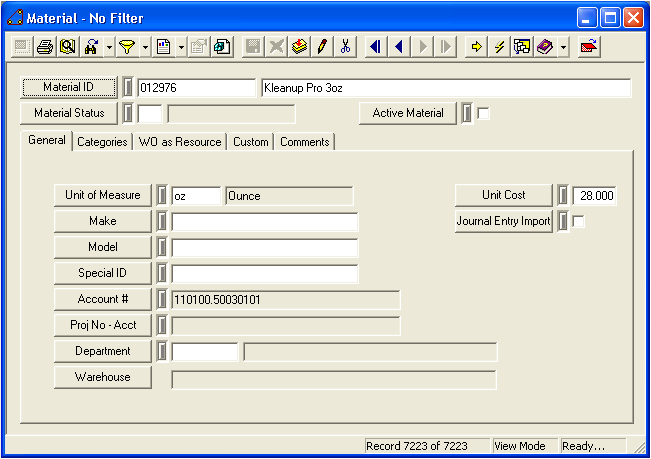The width and height of the screenshot is (651, 459).
Task: Go to previous record arrow
Action: tap(399, 47)
